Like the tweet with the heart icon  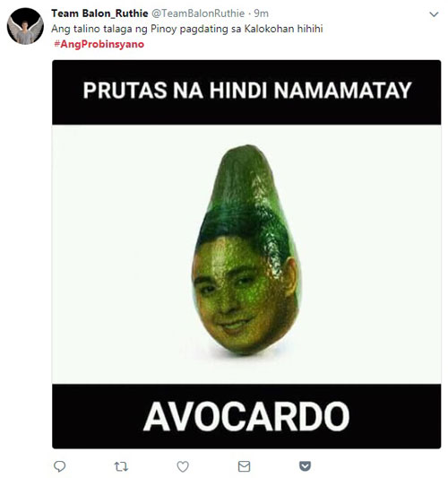(x=183, y=466)
